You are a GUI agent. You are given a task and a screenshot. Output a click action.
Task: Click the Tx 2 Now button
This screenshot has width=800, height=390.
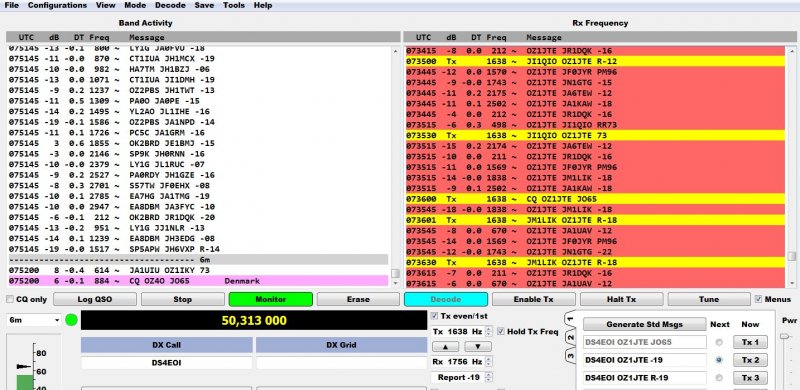[x=750, y=360]
